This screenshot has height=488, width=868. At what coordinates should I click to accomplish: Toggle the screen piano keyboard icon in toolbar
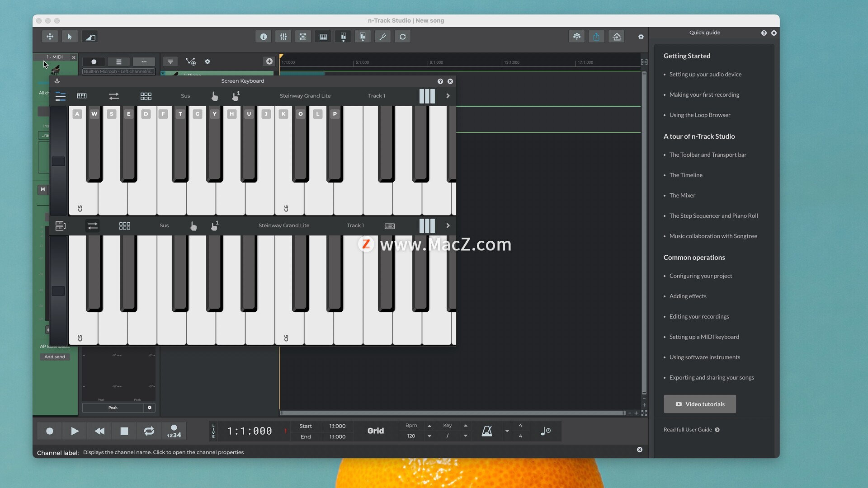pos(323,37)
